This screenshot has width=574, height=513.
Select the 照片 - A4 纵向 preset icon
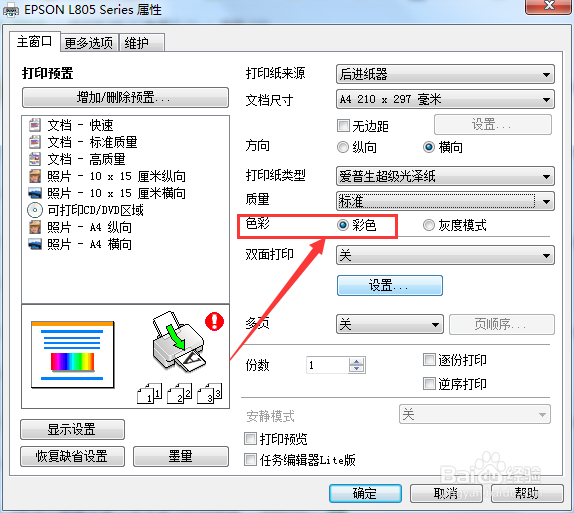35,227
